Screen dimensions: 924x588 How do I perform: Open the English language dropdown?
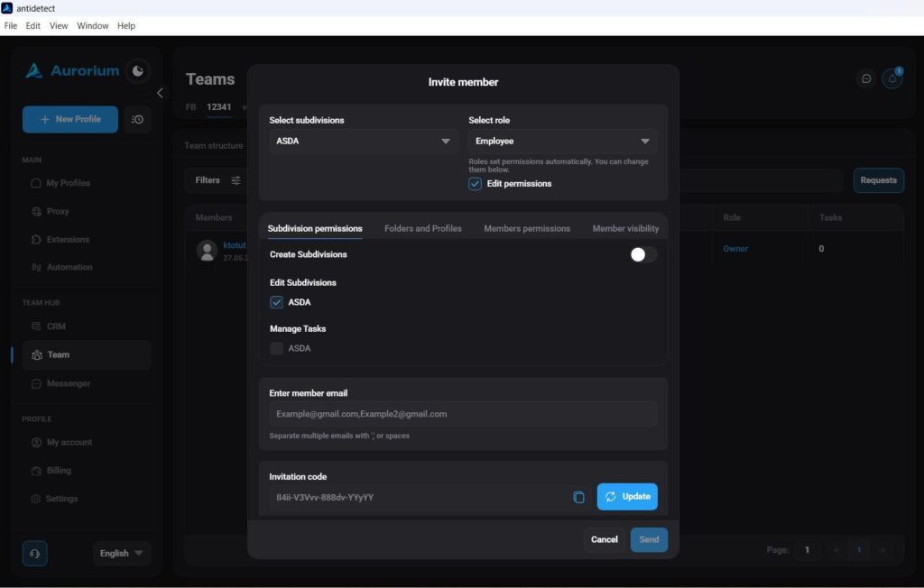tap(122, 553)
